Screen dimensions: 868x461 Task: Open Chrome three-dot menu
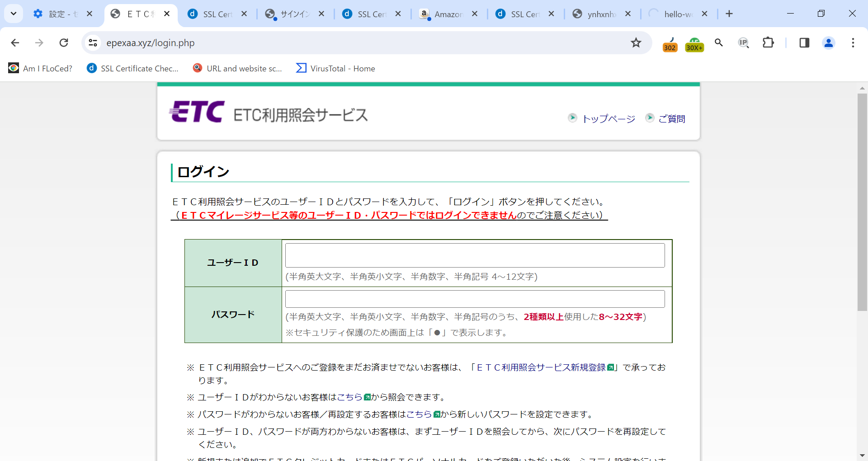(x=853, y=42)
